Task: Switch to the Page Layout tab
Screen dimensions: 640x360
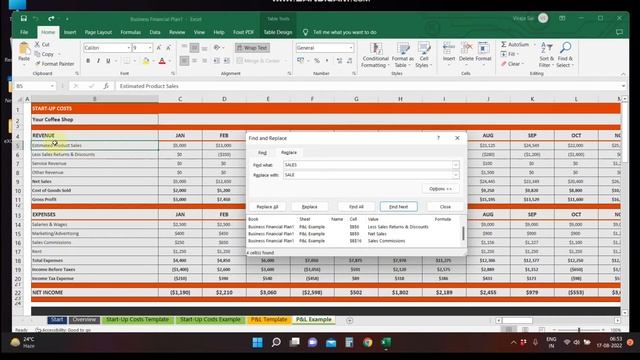Action: [98, 32]
